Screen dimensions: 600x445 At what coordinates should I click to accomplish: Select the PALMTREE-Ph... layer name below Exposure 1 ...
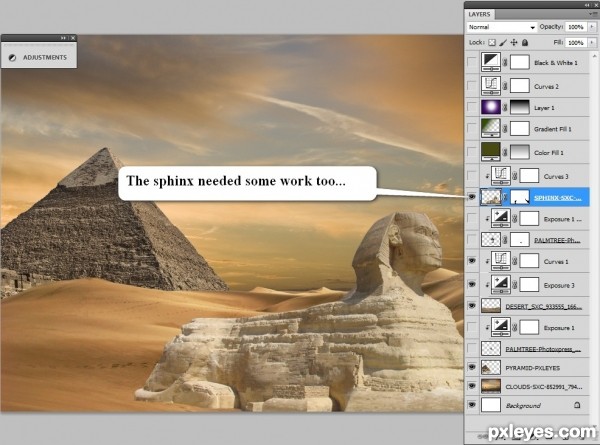(557, 241)
